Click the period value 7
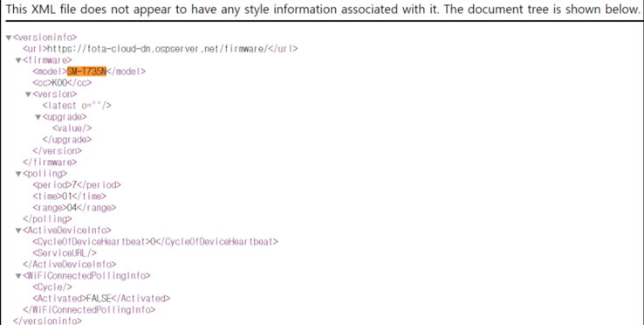The image size is (644, 325). click(x=74, y=185)
